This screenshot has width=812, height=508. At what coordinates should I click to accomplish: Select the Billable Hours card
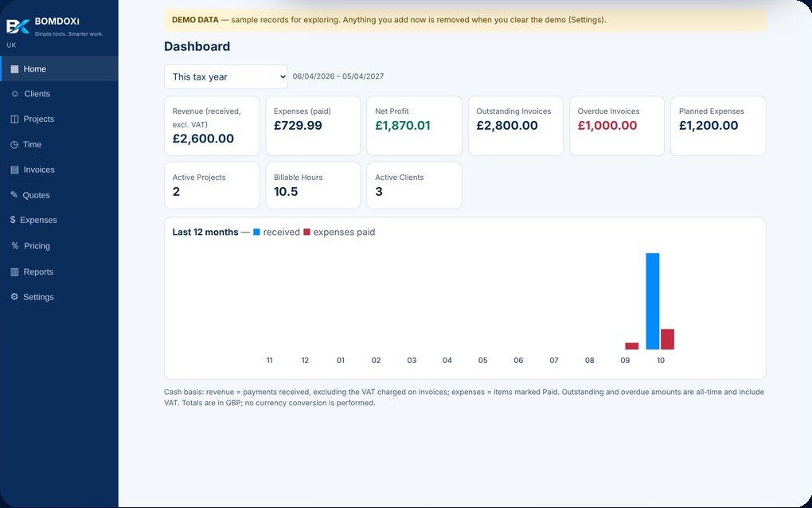tap(313, 186)
